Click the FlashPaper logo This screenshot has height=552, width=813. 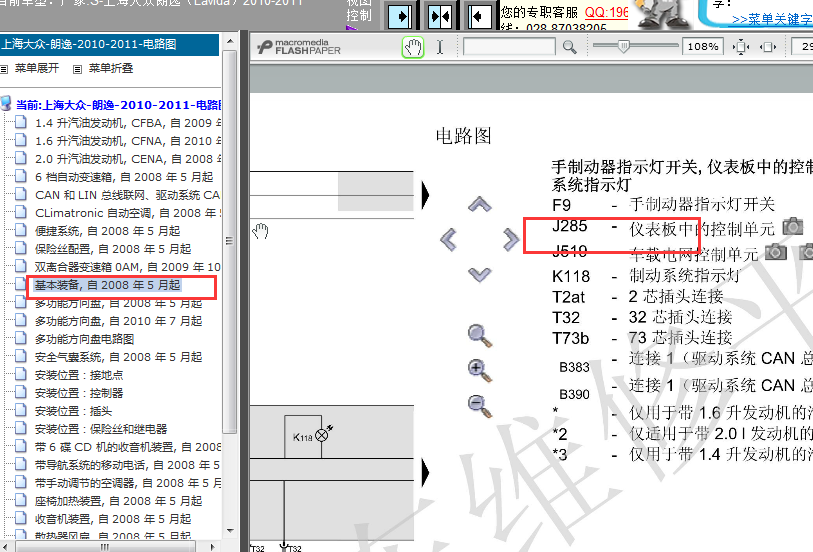[299, 47]
